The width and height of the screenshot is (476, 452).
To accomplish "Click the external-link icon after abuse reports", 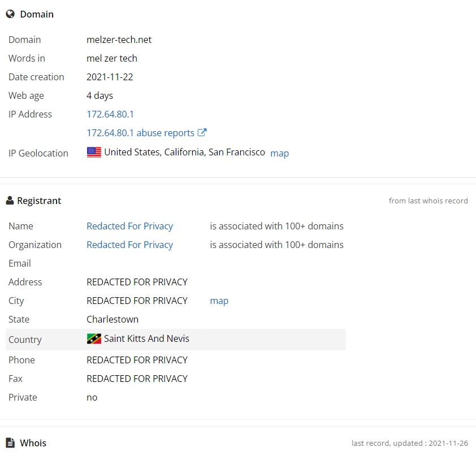I will tap(202, 133).
